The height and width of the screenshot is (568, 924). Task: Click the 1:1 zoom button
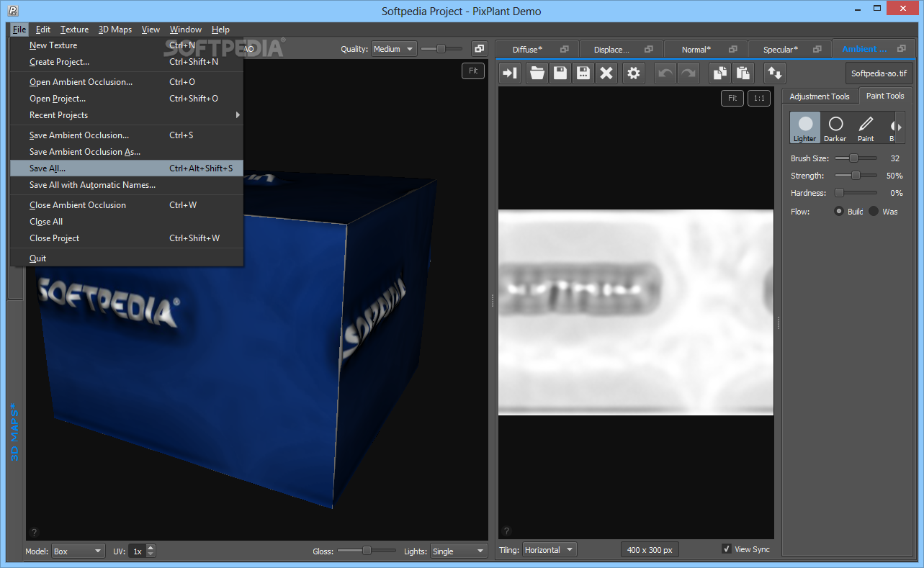[758, 98]
